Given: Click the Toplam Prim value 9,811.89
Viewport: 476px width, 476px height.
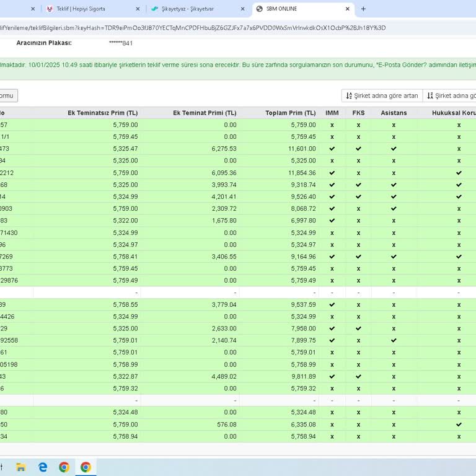Looking at the screenshot, I should [303, 376].
